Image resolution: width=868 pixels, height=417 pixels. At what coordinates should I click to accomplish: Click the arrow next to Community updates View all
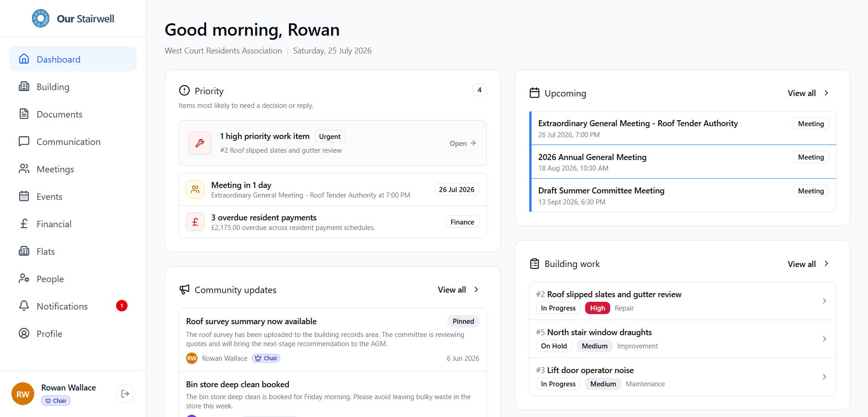tap(476, 289)
